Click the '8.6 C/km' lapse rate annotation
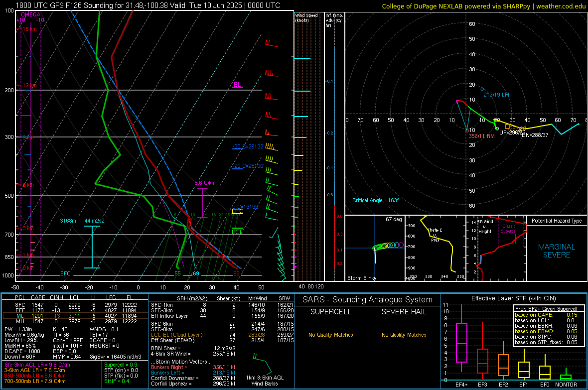The image size is (588, 390). click(205, 183)
